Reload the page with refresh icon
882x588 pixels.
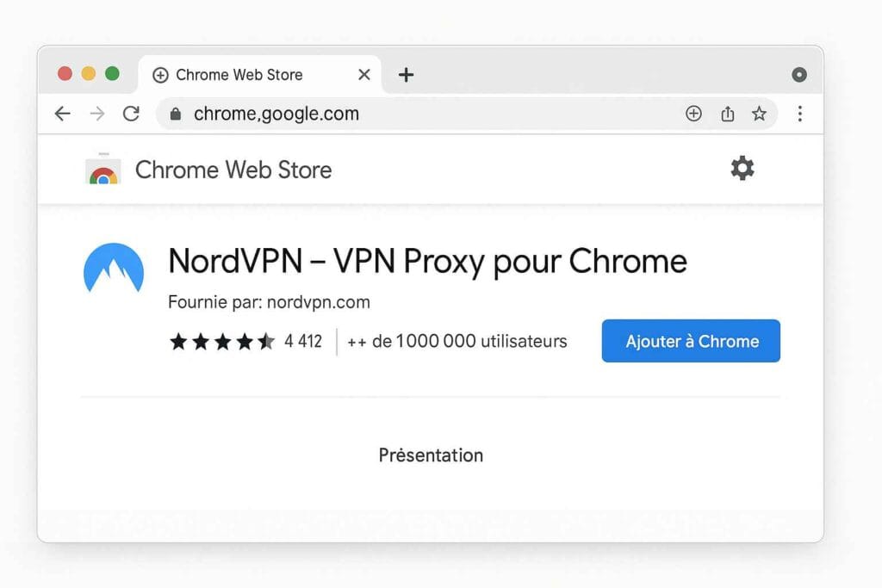[131, 114]
